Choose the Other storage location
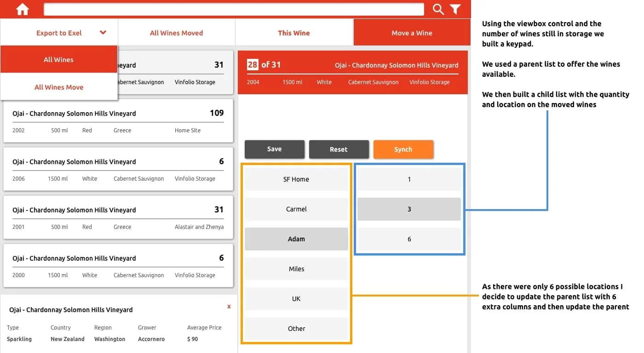The width and height of the screenshot is (644, 353). pos(296,328)
